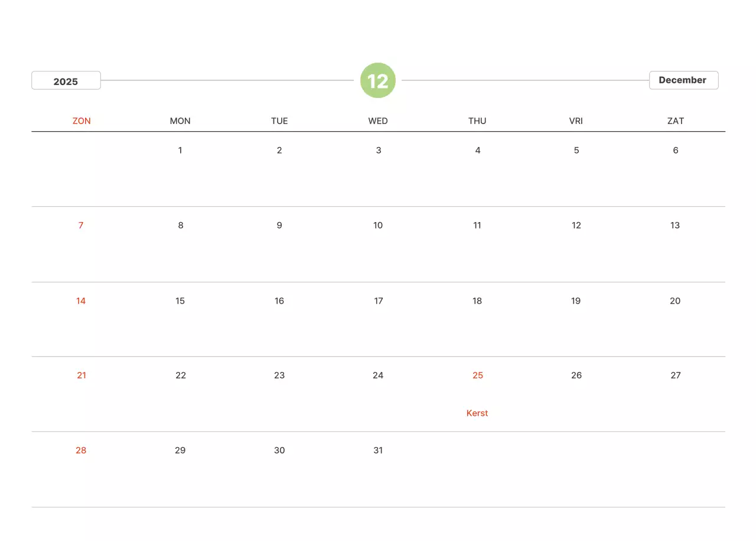Image resolution: width=756 pixels, height=541 pixels.
Task: Select December 25 date cell
Action: (478, 376)
